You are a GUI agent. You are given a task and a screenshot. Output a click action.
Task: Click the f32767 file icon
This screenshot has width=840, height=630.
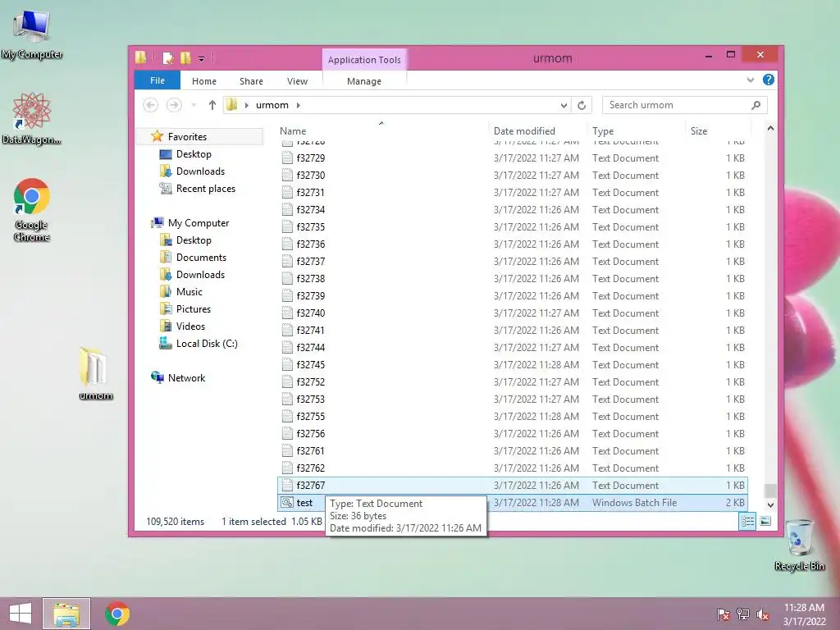287,486
